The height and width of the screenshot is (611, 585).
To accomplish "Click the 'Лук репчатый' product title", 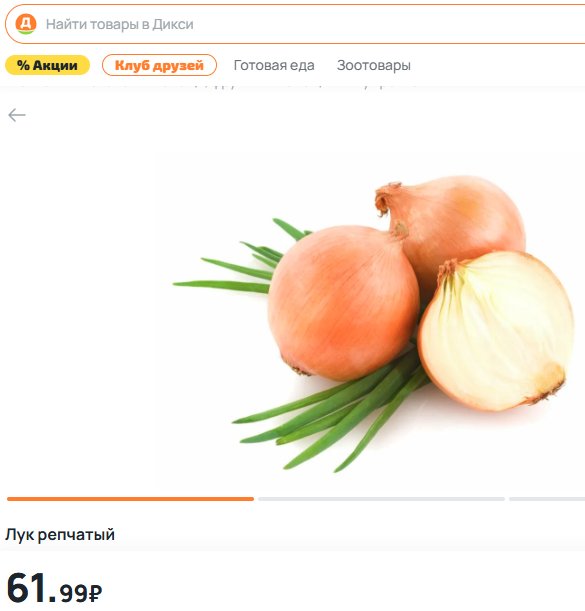I will point(60,535).
